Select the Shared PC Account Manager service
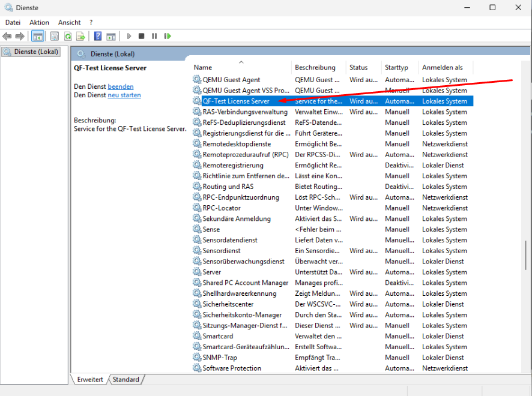This screenshot has height=396, width=532. (x=246, y=283)
